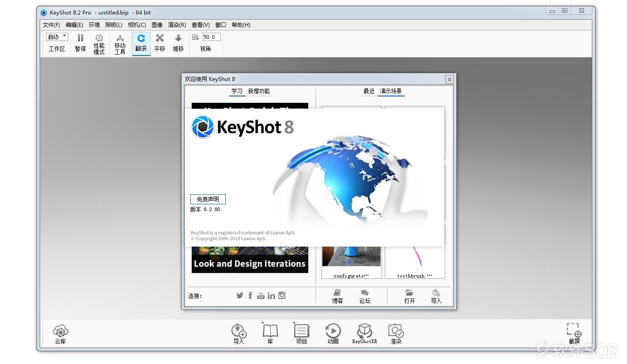Open KeyShot Twitter link
The width and height of the screenshot is (627, 364).
pyautogui.click(x=240, y=295)
